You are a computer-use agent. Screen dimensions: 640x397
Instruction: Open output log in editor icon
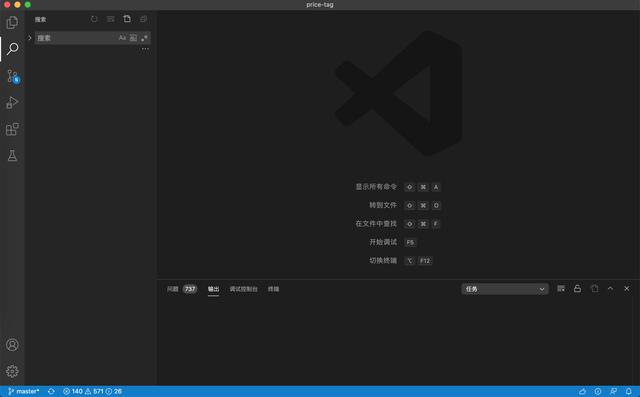[x=594, y=288]
